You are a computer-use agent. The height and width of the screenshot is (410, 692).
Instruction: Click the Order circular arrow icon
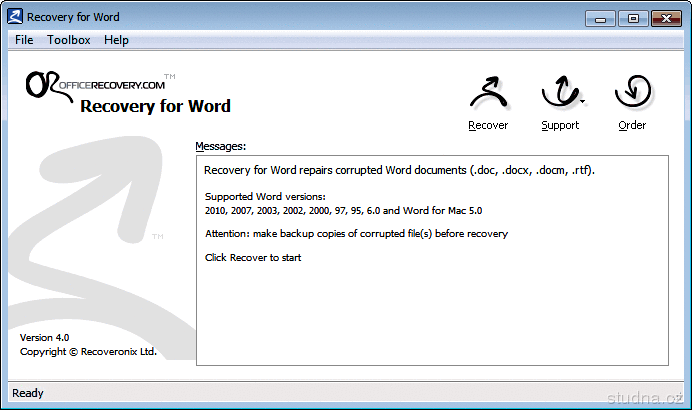tap(632, 94)
